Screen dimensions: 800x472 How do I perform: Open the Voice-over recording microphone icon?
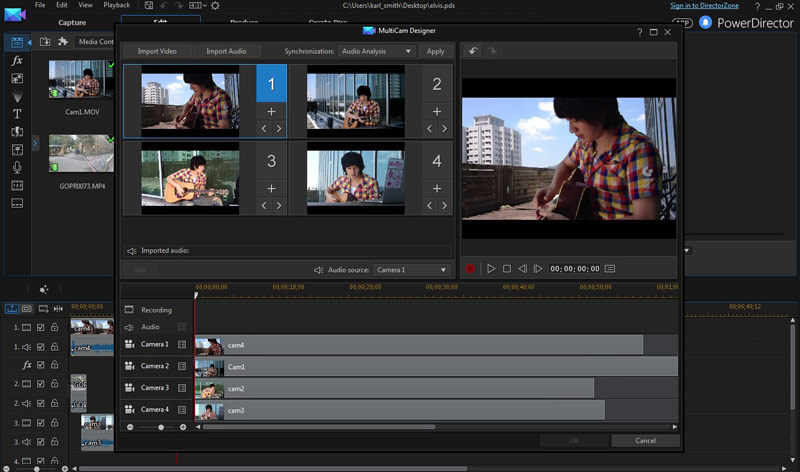(17, 167)
